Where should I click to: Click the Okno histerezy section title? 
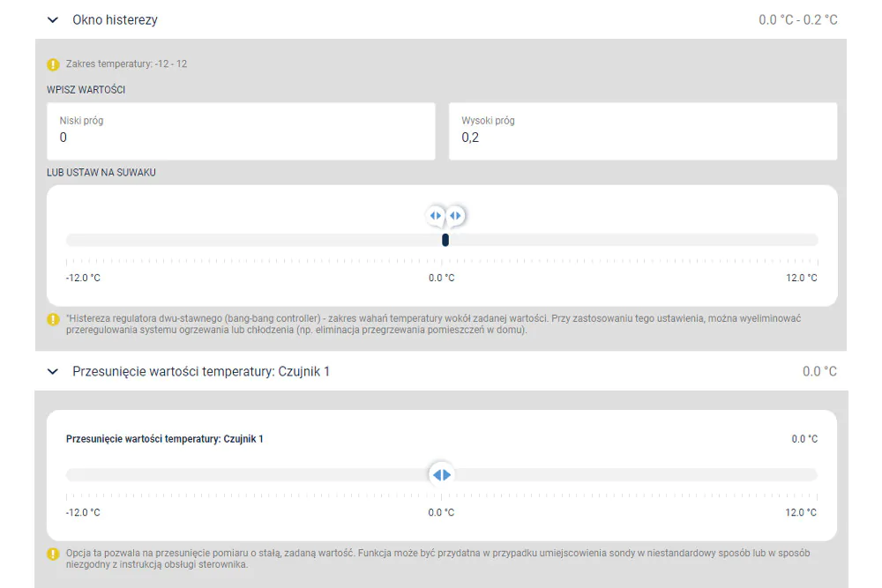click(x=115, y=19)
